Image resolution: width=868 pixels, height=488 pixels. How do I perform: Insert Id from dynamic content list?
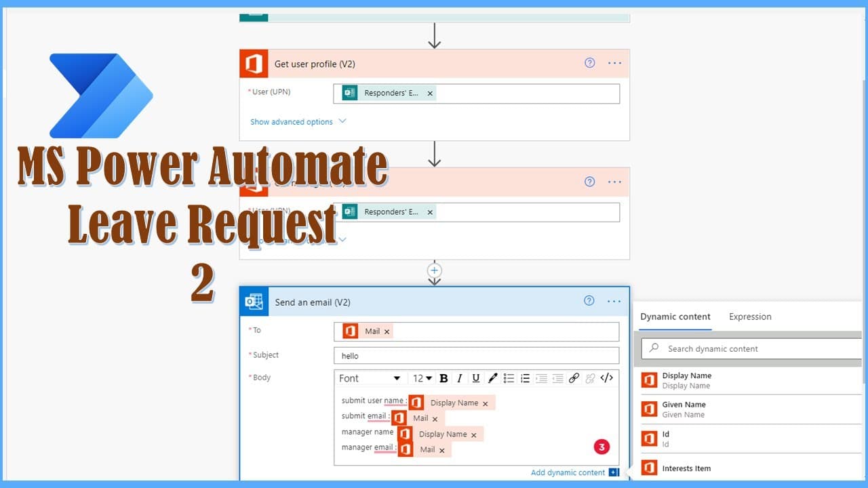pos(751,439)
